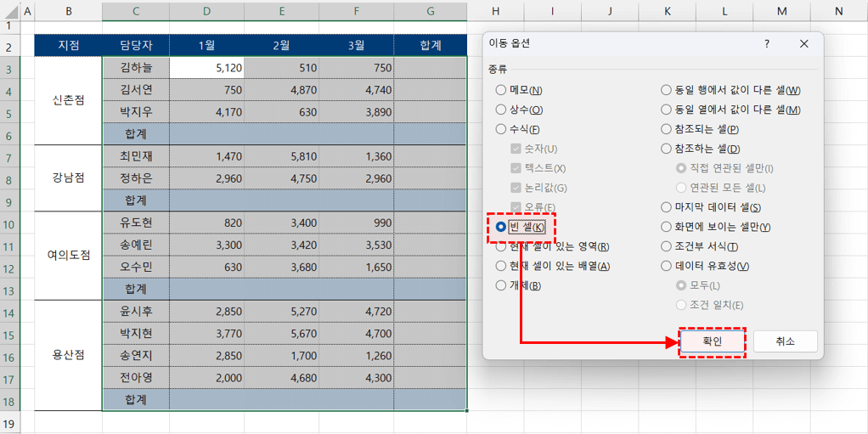Image resolution: width=868 pixels, height=434 pixels.
Task: Close the 이동 옵션 dialog
Action: click(804, 44)
